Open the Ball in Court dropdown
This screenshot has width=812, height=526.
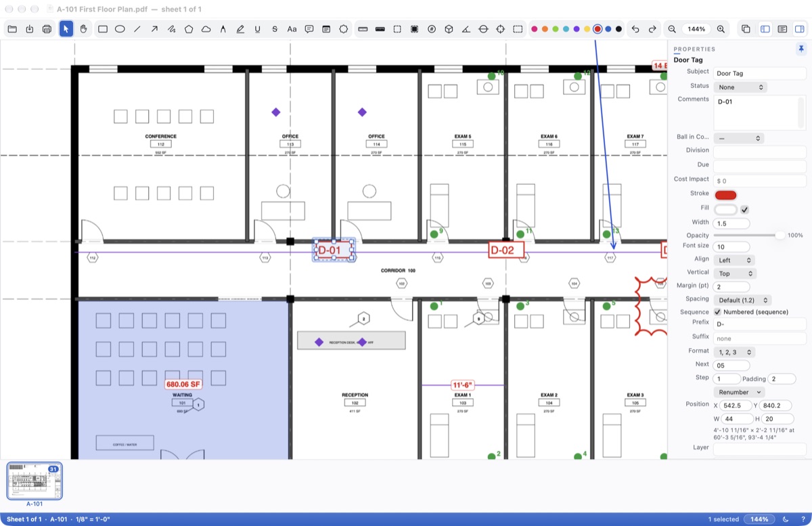(739, 138)
